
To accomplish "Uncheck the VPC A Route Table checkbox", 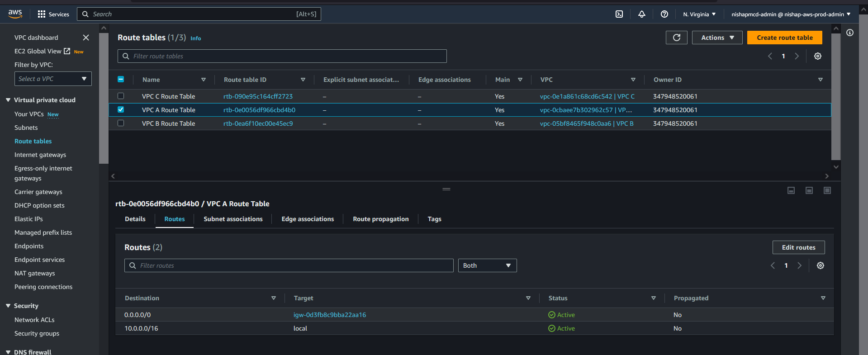I will click(x=121, y=109).
